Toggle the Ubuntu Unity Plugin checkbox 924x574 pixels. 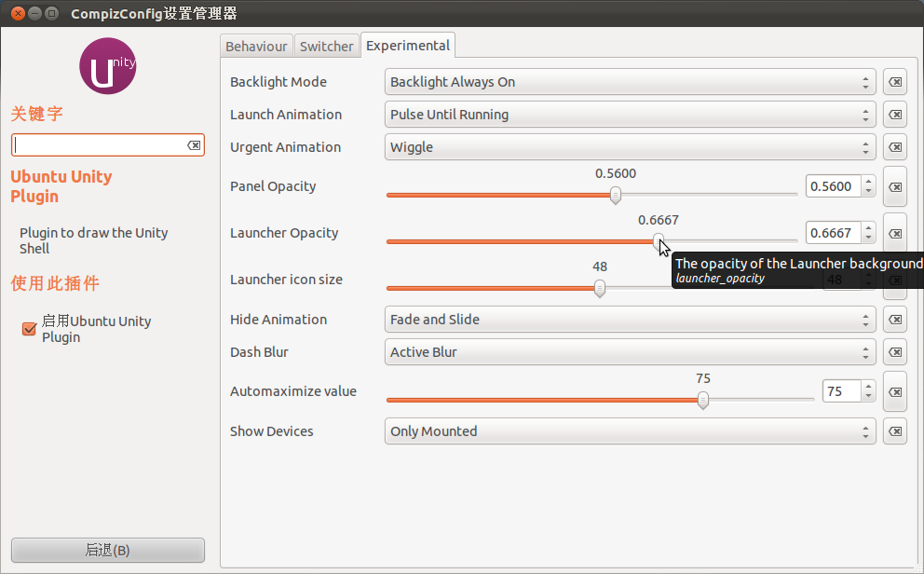click(x=29, y=328)
